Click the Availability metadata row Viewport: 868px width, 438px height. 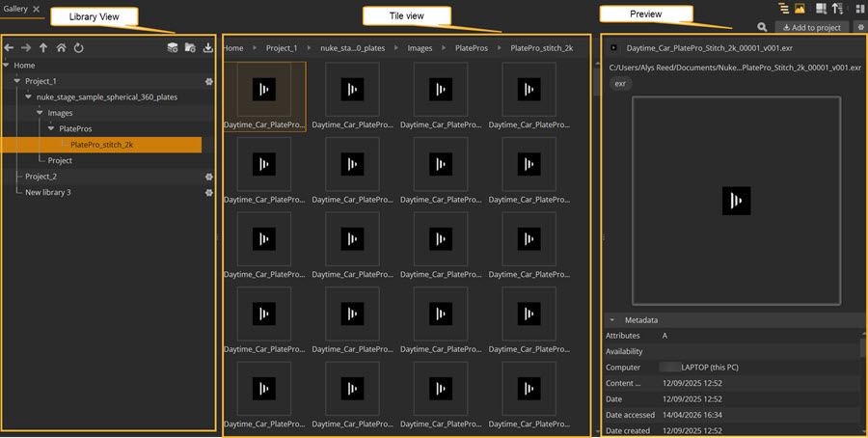pos(733,351)
